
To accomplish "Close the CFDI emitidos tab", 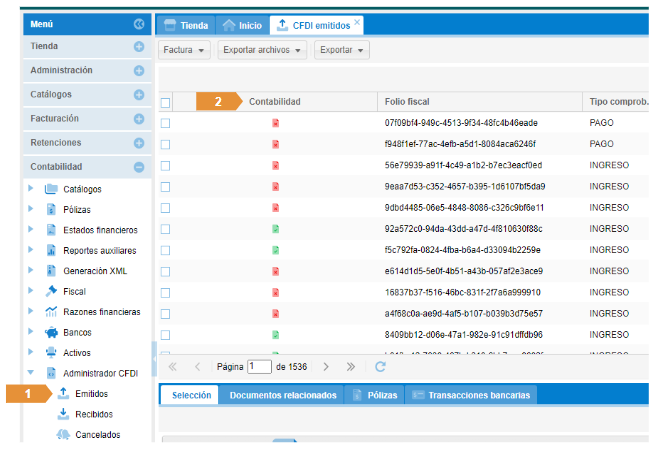I will [358, 21].
